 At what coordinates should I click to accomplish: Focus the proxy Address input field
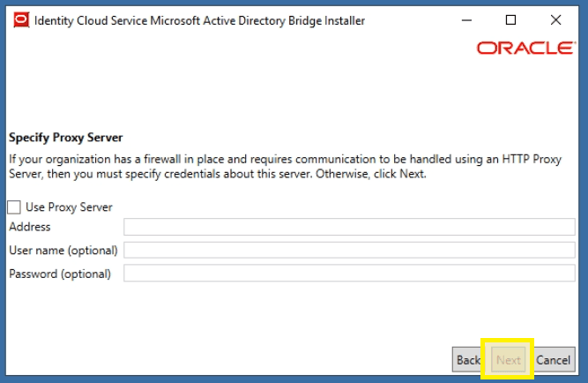[x=349, y=228]
